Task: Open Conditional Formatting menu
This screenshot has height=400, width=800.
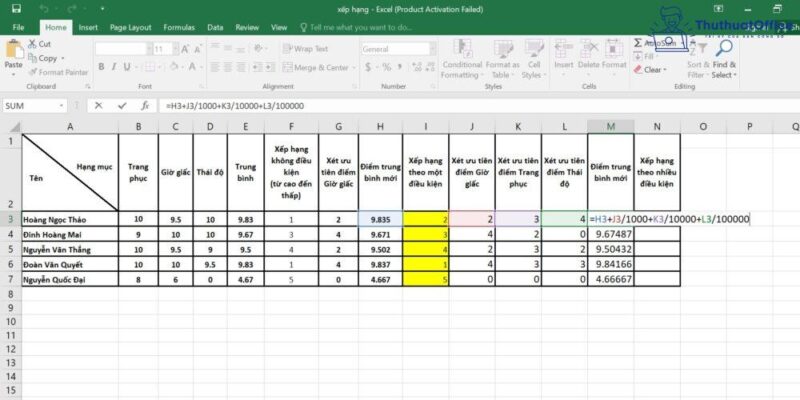Action: 462,59
